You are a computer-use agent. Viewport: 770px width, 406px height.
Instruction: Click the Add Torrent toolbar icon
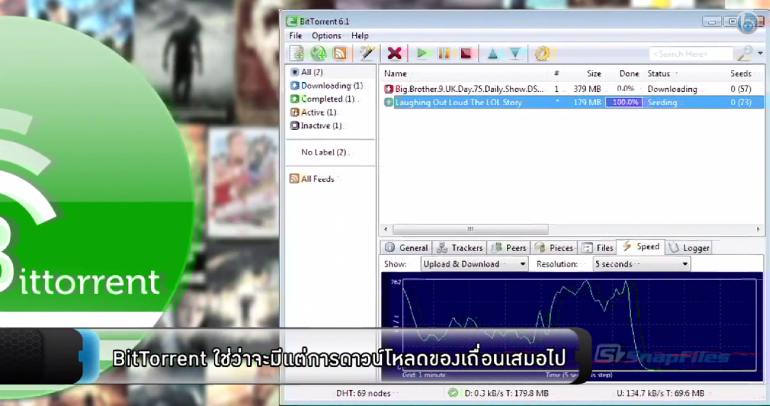click(x=297, y=53)
